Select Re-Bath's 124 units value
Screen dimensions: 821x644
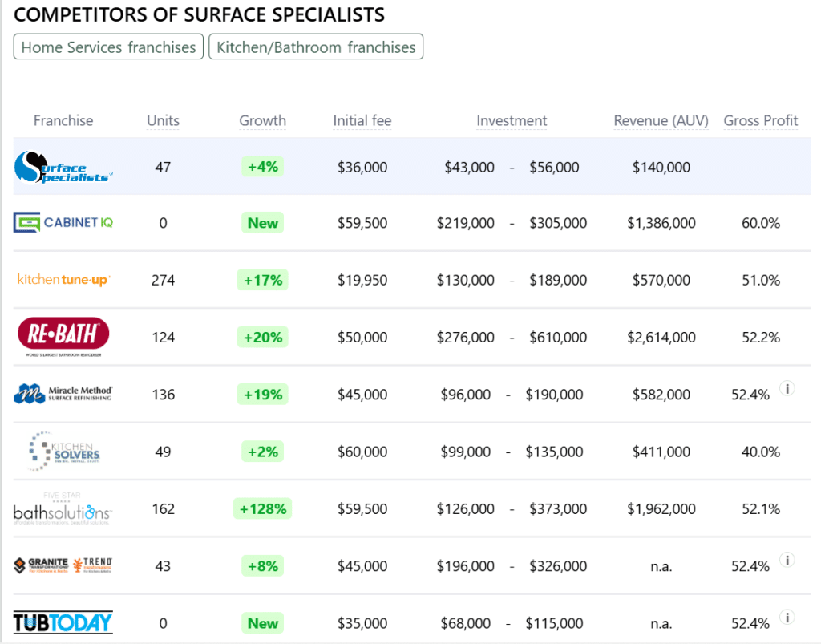[163, 337]
